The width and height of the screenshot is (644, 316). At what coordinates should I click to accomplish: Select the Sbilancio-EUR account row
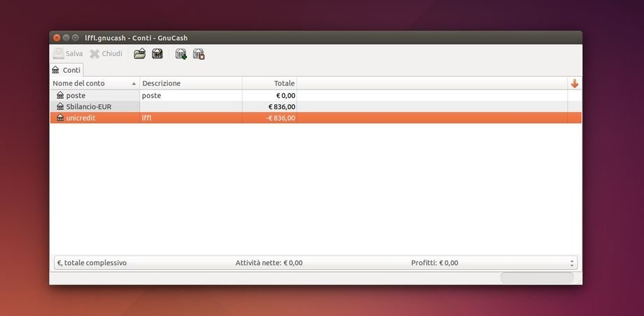tap(316, 107)
